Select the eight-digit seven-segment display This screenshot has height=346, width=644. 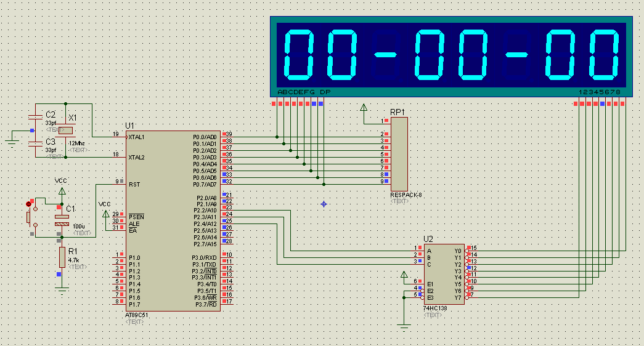(x=451, y=56)
